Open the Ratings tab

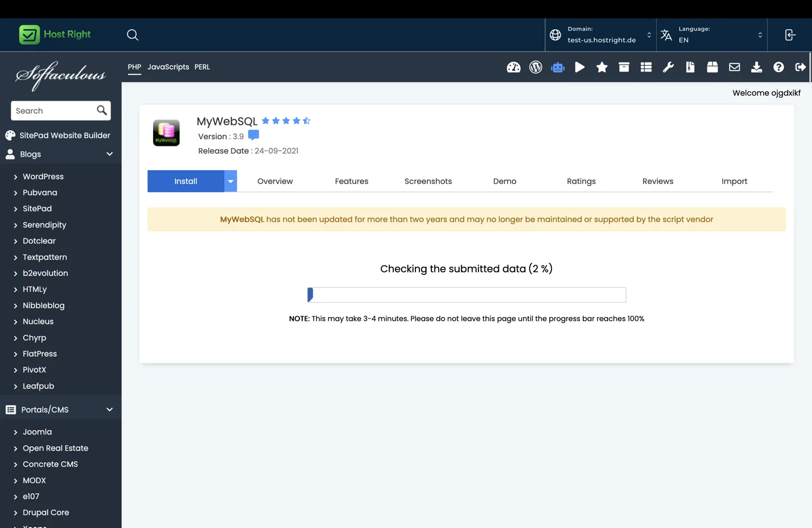pyautogui.click(x=581, y=181)
